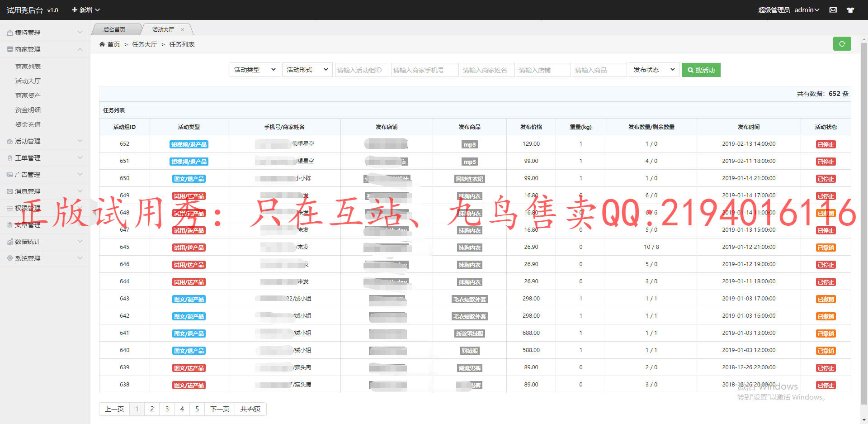The height and width of the screenshot is (424, 868).
Task: Expand the 新增 menu in top bar
Action: tap(86, 10)
